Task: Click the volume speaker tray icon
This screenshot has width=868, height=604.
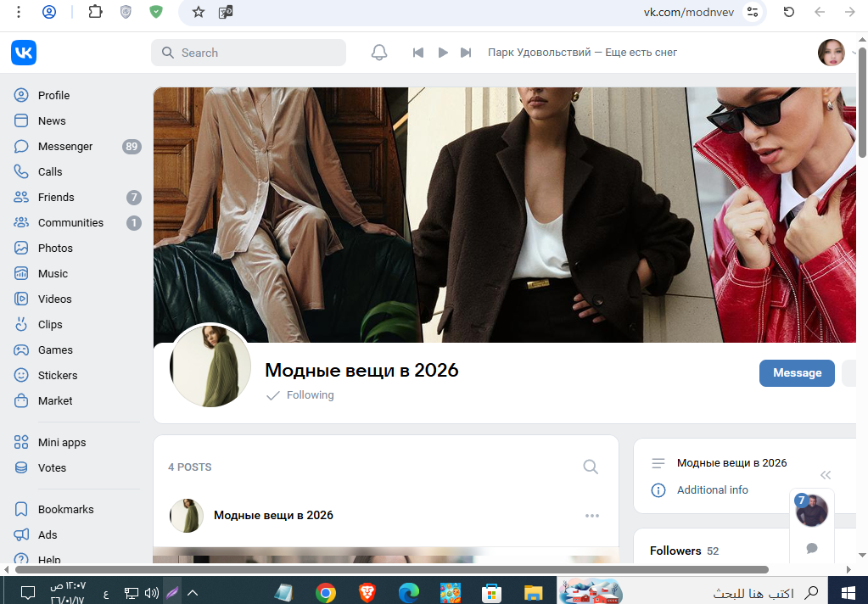Action: point(151,593)
